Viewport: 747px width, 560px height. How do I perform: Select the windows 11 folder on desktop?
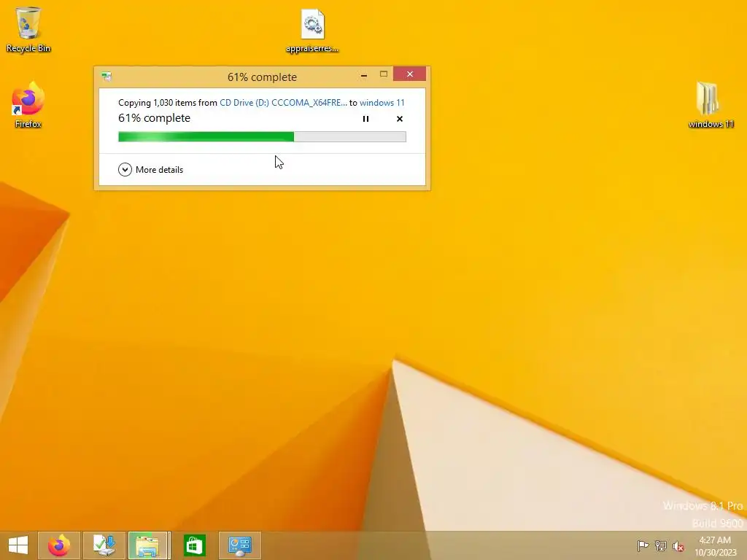point(711,105)
